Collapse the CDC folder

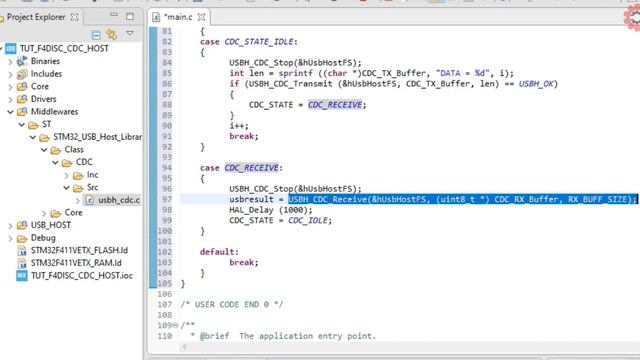pos(55,163)
